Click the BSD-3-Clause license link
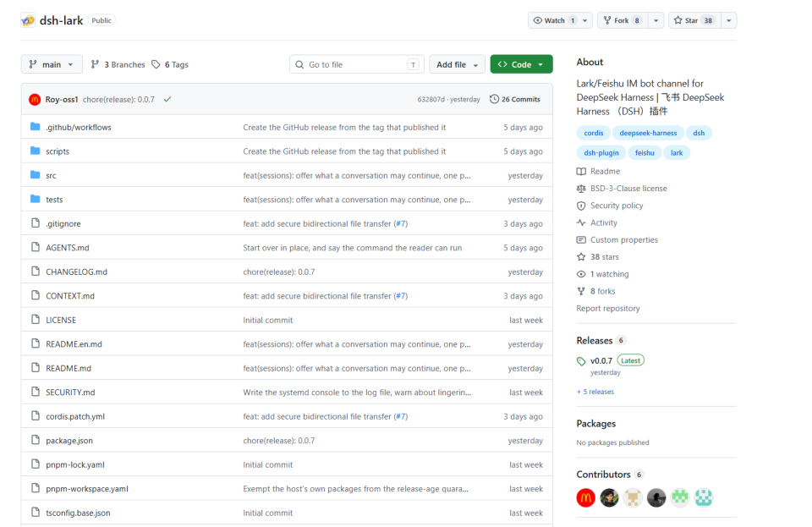The height and width of the screenshot is (527, 812). [x=628, y=189]
